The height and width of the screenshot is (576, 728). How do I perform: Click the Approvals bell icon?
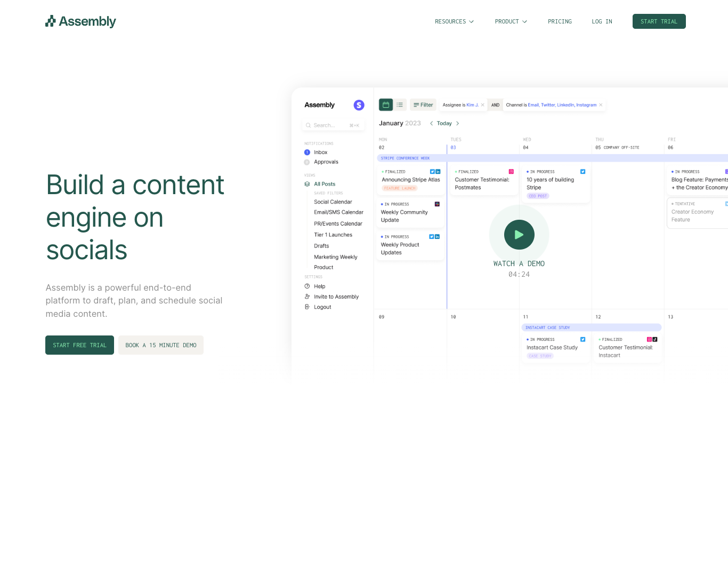coord(308,162)
